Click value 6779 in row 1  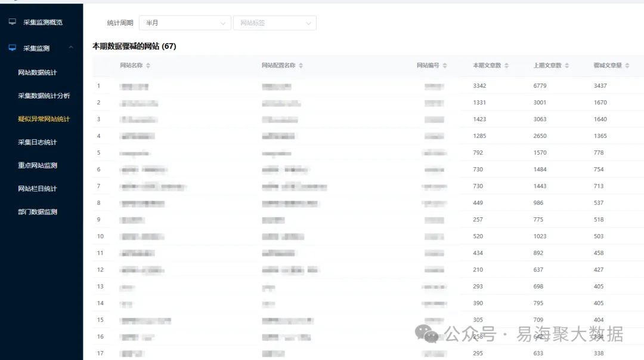pyautogui.click(x=540, y=85)
